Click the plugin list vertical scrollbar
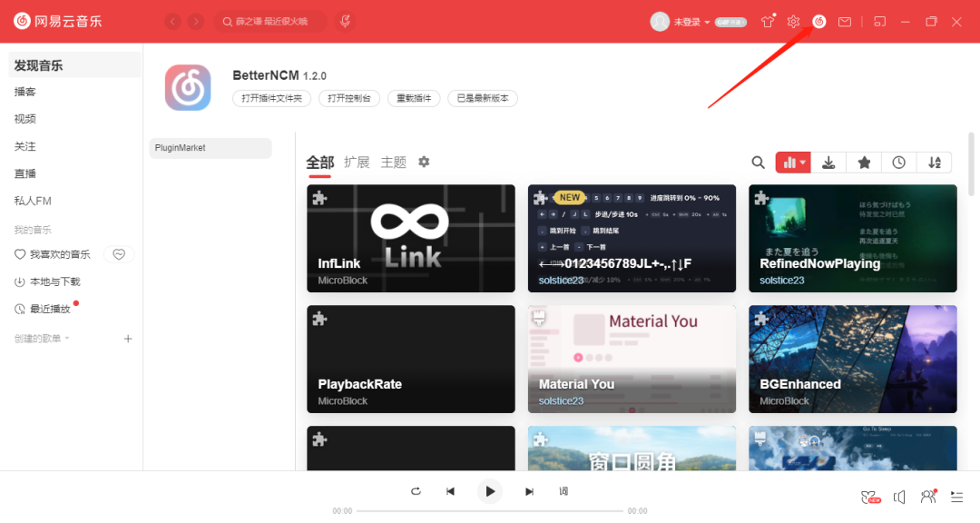This screenshot has height=523, width=980. 971,164
